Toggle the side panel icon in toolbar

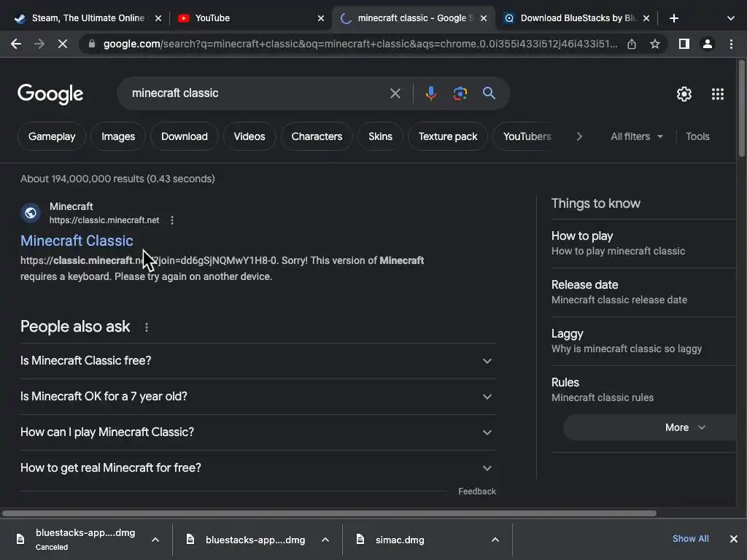click(x=684, y=44)
